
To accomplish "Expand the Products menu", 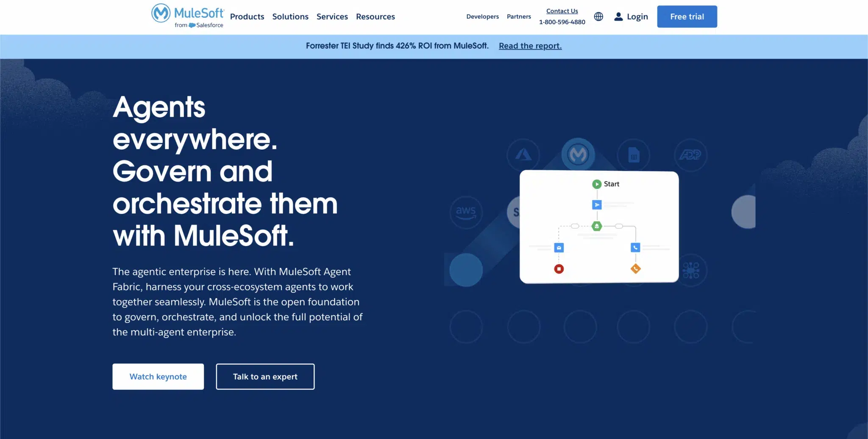I will click(247, 17).
